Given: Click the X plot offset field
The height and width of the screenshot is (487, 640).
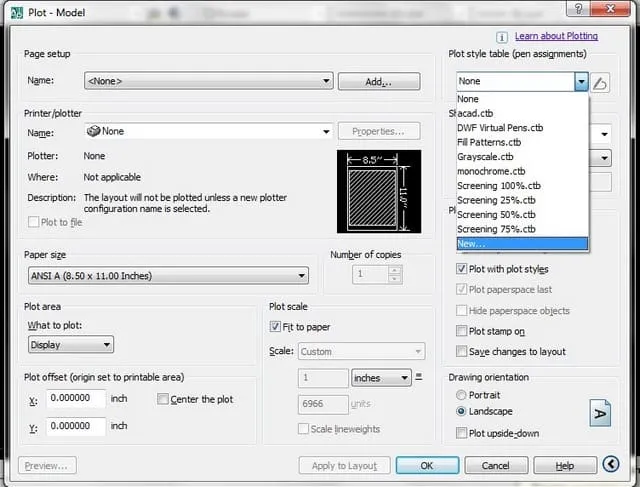Looking at the screenshot, I should [76, 398].
